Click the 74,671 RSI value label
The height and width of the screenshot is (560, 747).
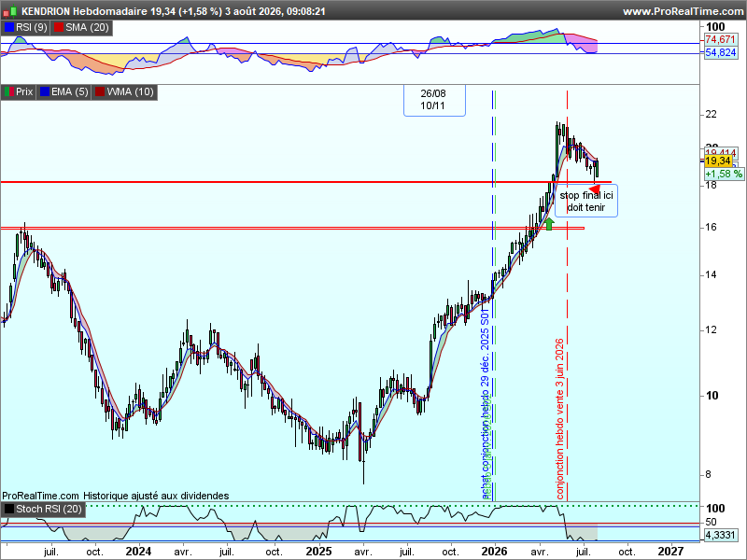click(x=720, y=39)
